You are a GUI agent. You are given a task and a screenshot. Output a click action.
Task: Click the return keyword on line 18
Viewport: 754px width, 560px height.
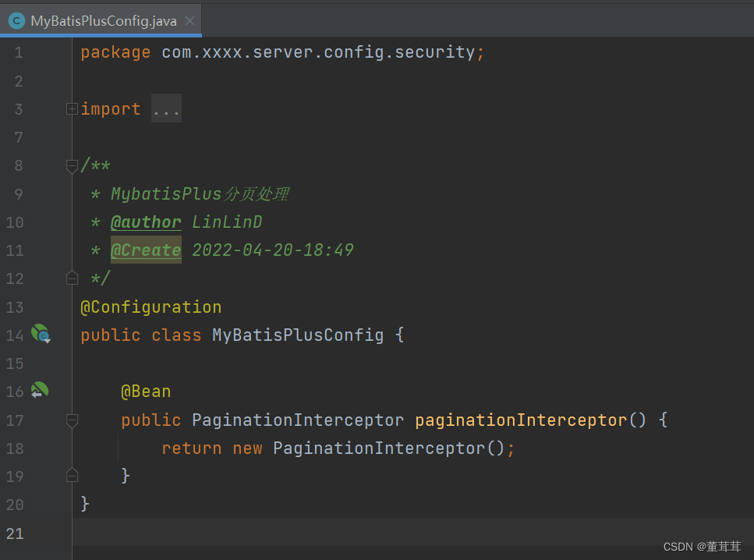coord(192,448)
